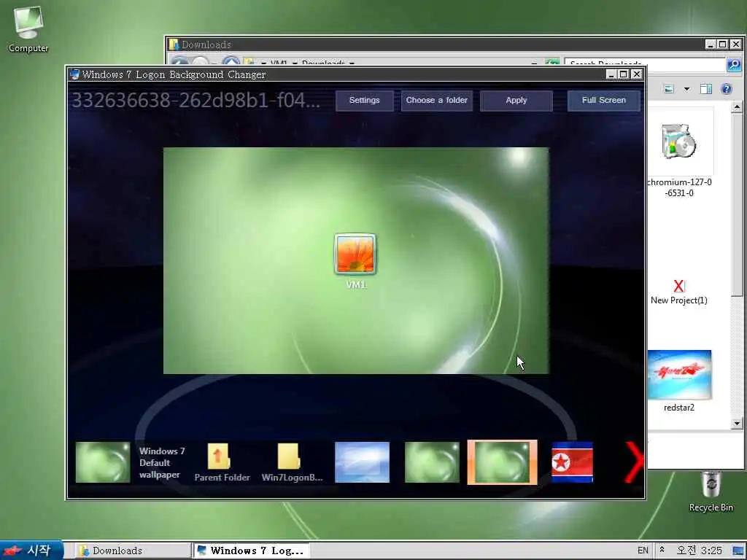This screenshot has width=747, height=560.
Task: Select the blue sky wallpaper thumbnail
Action: coord(362,462)
